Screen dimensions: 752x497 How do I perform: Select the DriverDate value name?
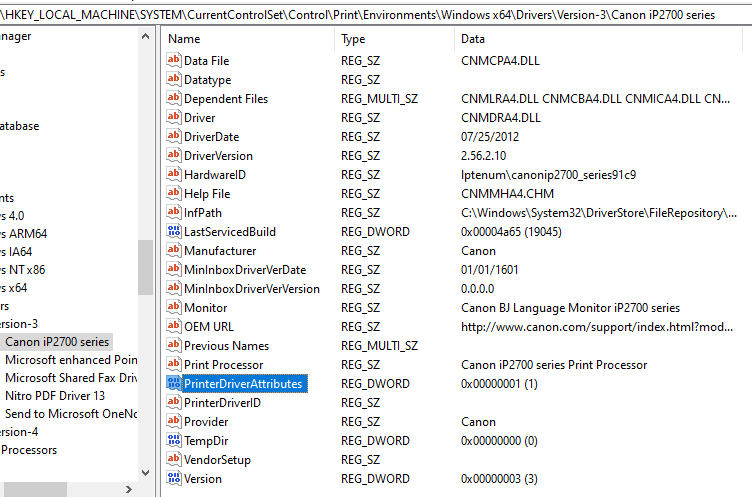click(211, 137)
